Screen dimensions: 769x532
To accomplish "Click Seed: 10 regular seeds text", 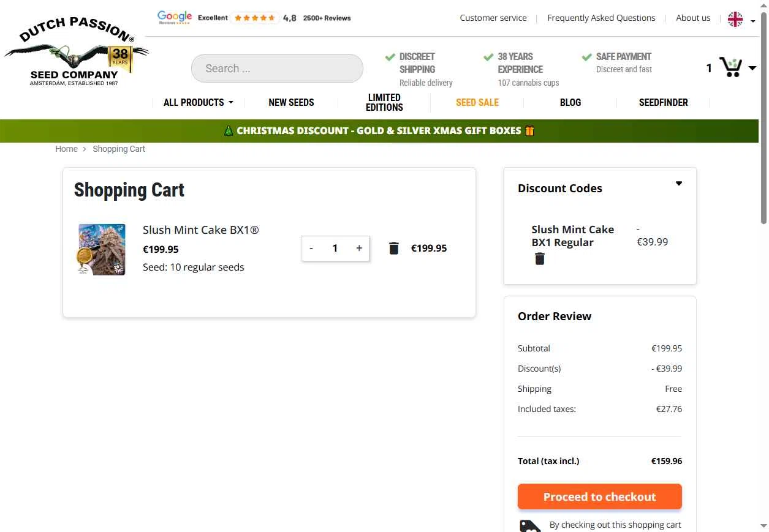I will [194, 267].
